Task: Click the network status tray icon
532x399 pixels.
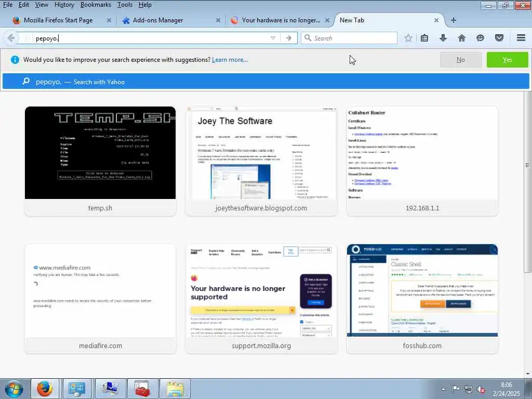Action: pyautogui.click(x=469, y=389)
